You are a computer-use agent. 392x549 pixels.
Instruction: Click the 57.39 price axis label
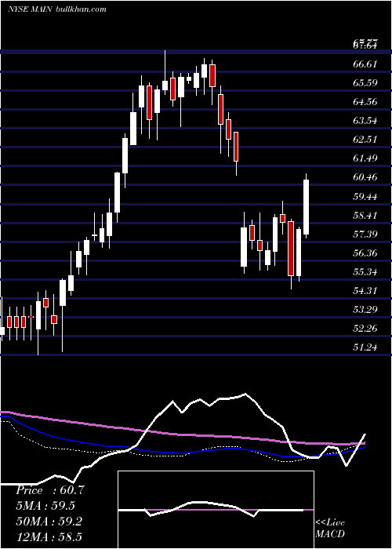365,234
